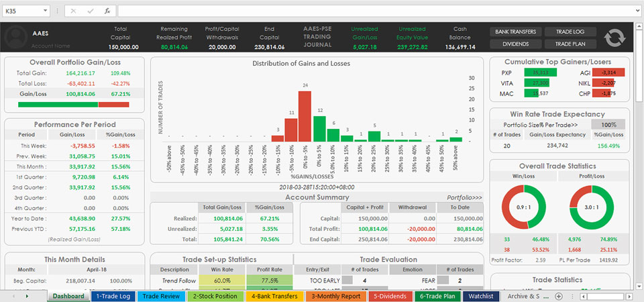Image resolution: width=644 pixels, height=302 pixels.
Task: Open the 2-Stock Position sheet tab
Action: coord(216,296)
